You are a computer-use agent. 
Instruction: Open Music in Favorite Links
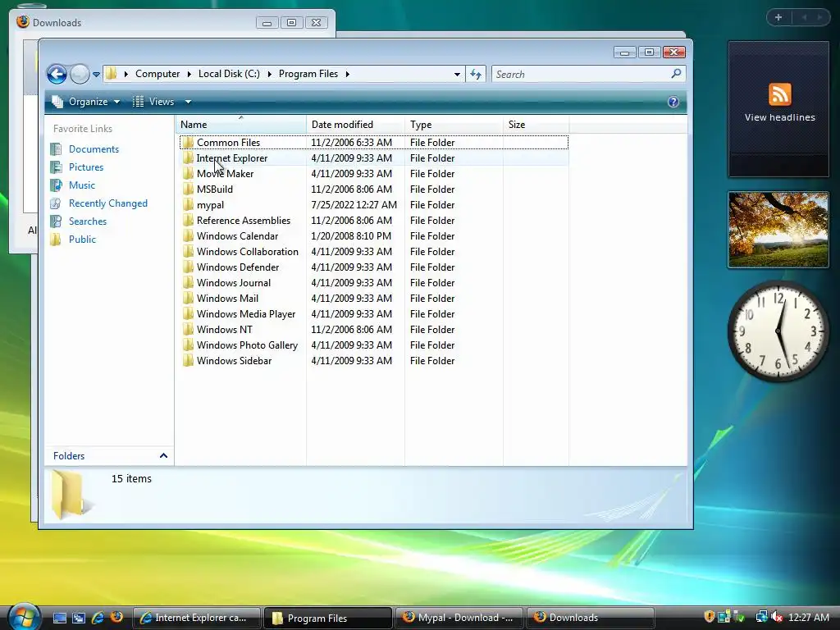81,185
